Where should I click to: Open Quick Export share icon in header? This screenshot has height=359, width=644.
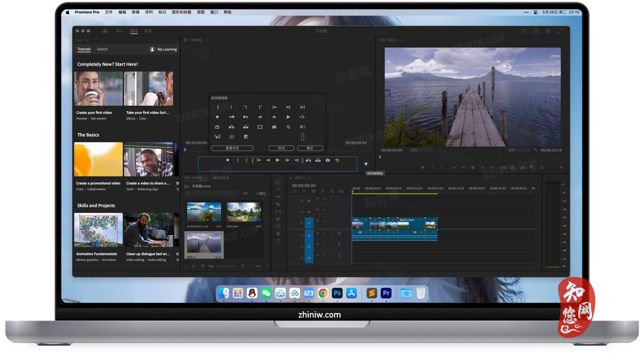[x=536, y=31]
